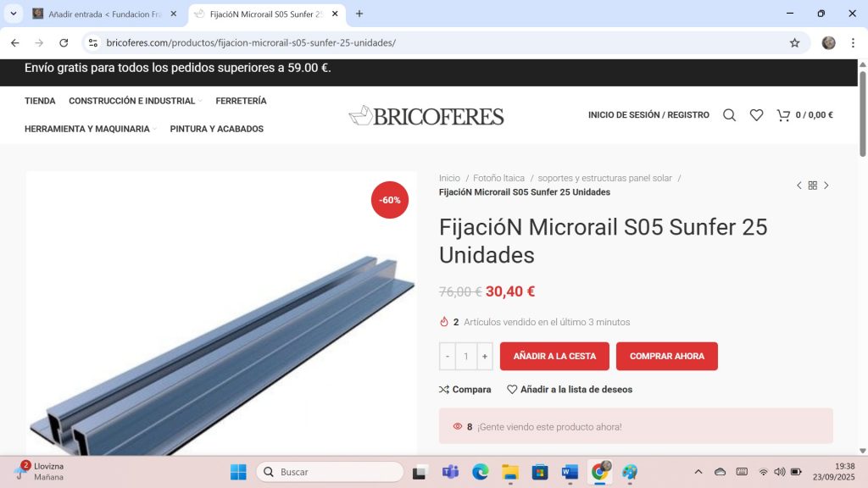868x488 pixels.
Task: Click the Compara shuffle icon
Action: [444, 390]
